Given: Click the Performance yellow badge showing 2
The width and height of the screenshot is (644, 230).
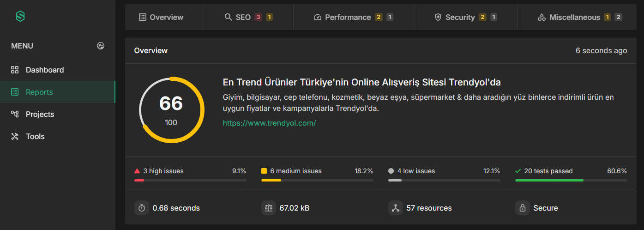Looking at the screenshot, I should pos(379,17).
